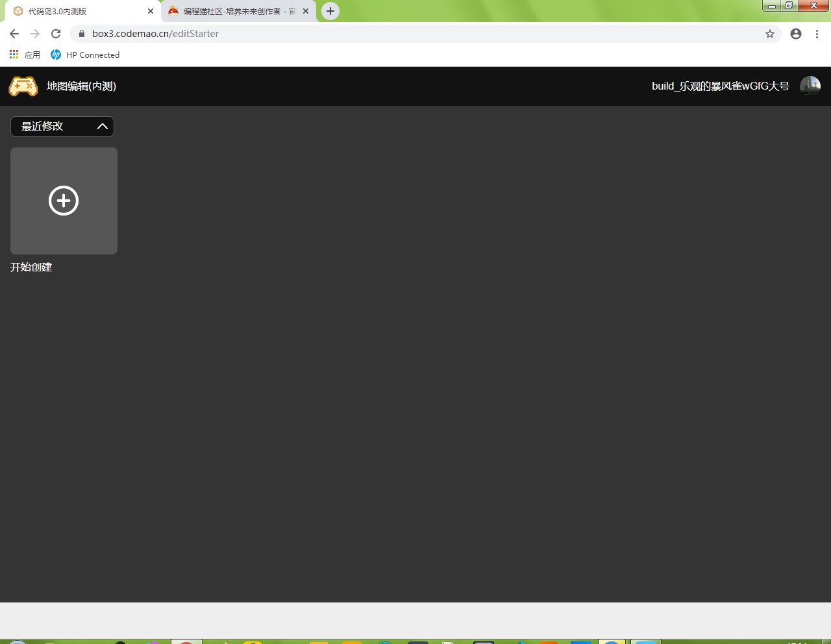The height and width of the screenshot is (644, 831).
Task: Open the user avatar menu
Action: (x=810, y=86)
